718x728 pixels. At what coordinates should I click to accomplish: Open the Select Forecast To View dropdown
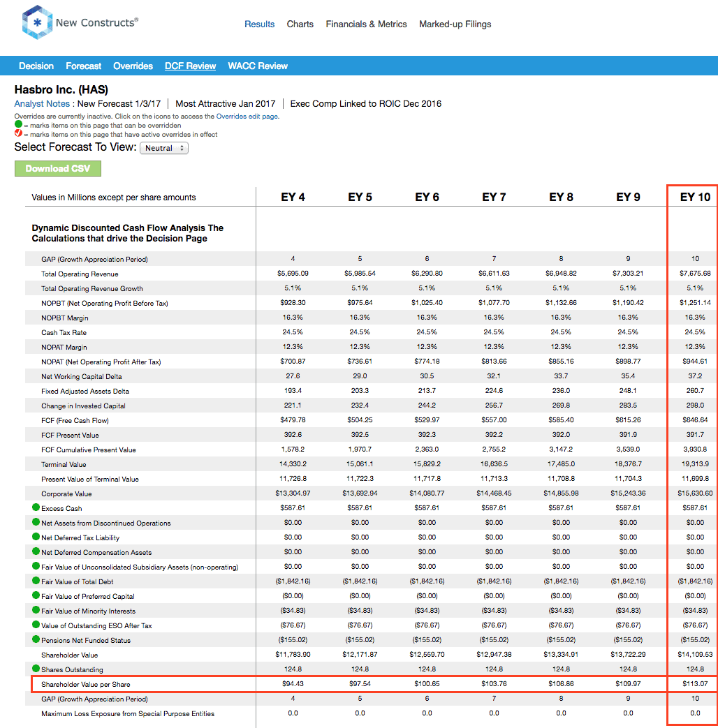(164, 148)
